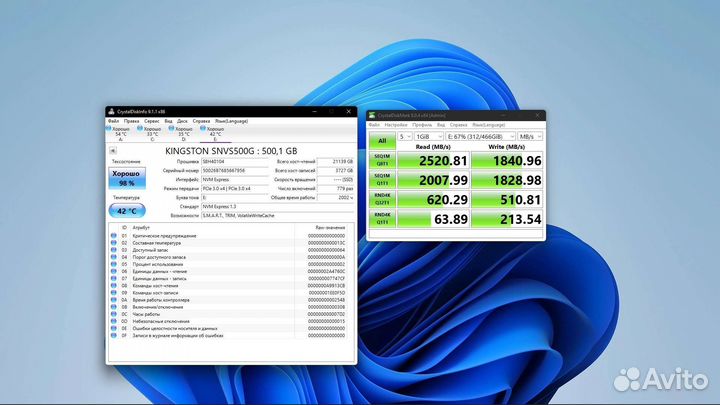Click transfer mode field PCIe 3.0 x4
This screenshot has width=720, height=405.
pyautogui.click(x=235, y=189)
